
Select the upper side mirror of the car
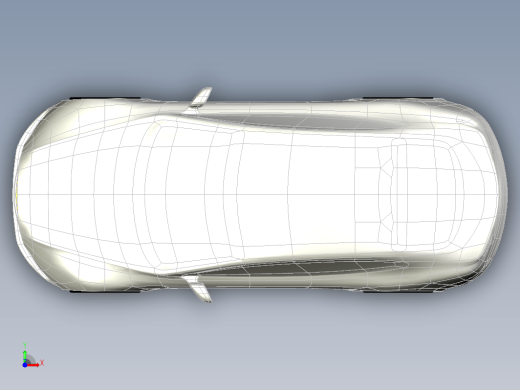[201, 97]
